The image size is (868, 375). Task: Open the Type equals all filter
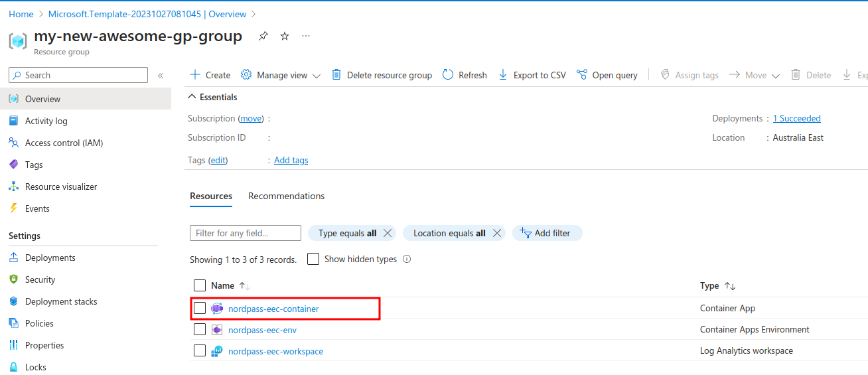tap(348, 233)
